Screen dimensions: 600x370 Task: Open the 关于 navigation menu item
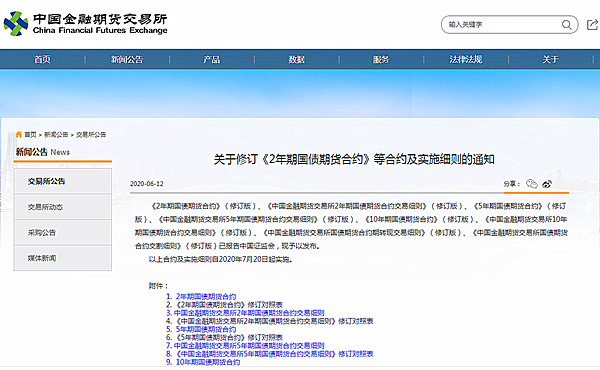pos(550,59)
